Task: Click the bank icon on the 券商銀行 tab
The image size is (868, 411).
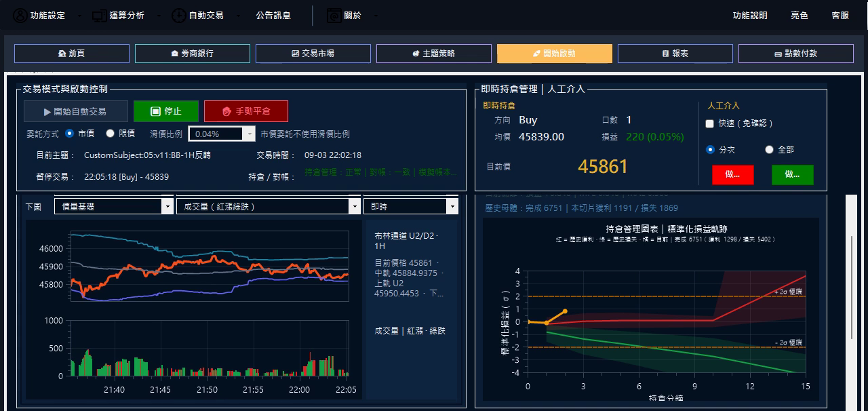Action: point(174,54)
